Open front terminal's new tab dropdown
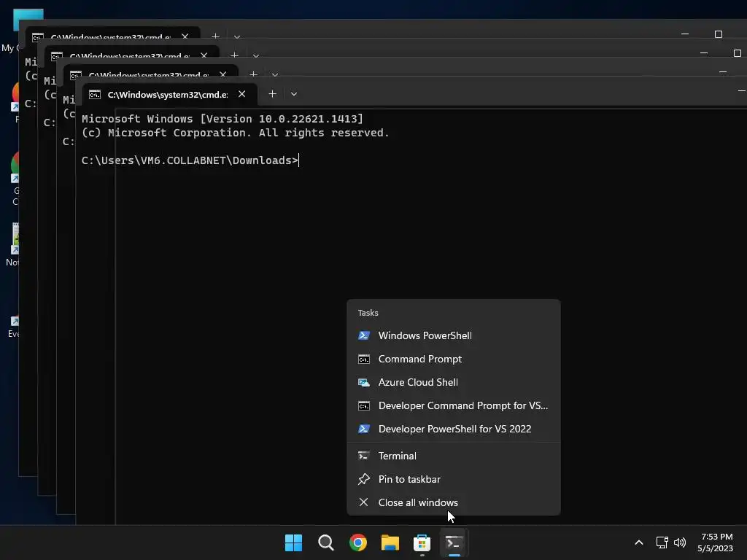Viewport: 747px width, 560px height. 294,94
